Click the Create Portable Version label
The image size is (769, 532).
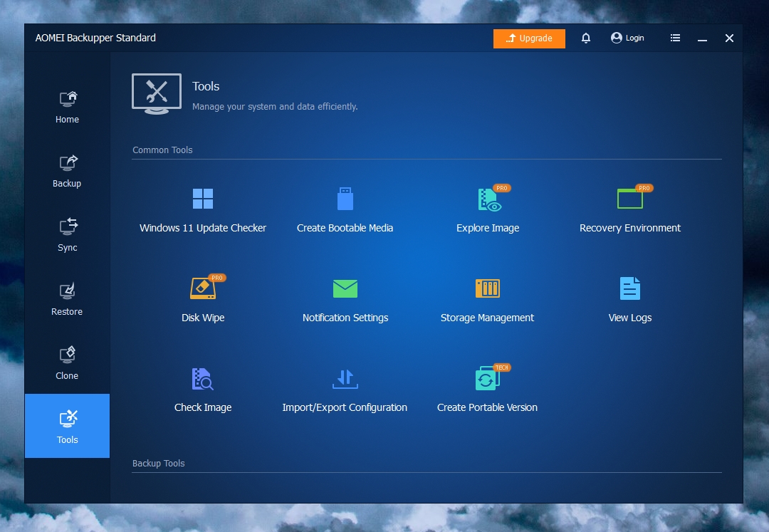coord(487,407)
